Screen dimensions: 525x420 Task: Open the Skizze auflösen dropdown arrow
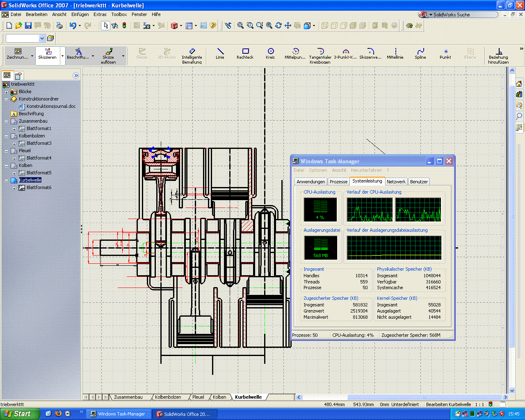123,56
